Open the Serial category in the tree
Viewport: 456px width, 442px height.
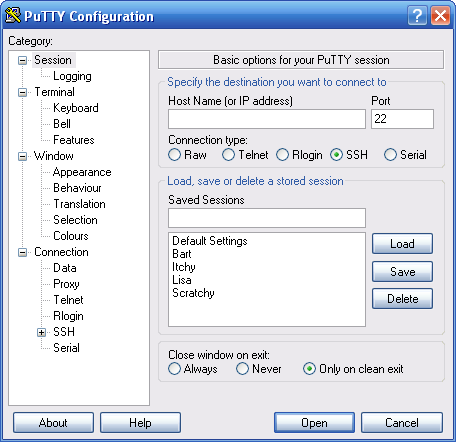66,348
